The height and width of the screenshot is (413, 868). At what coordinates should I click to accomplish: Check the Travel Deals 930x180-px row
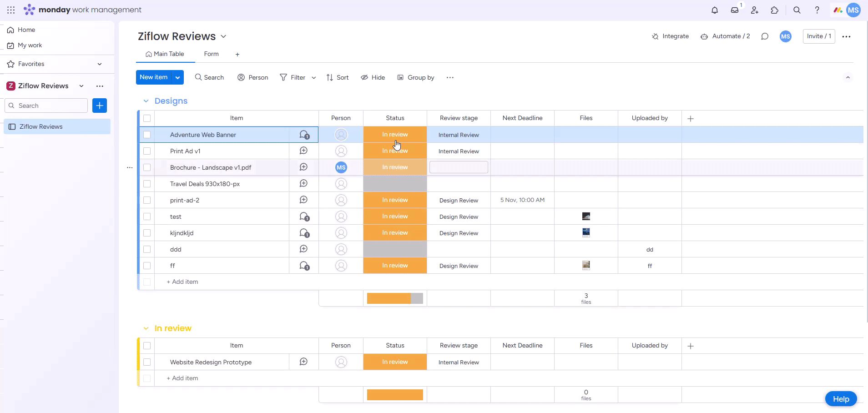coord(147,184)
